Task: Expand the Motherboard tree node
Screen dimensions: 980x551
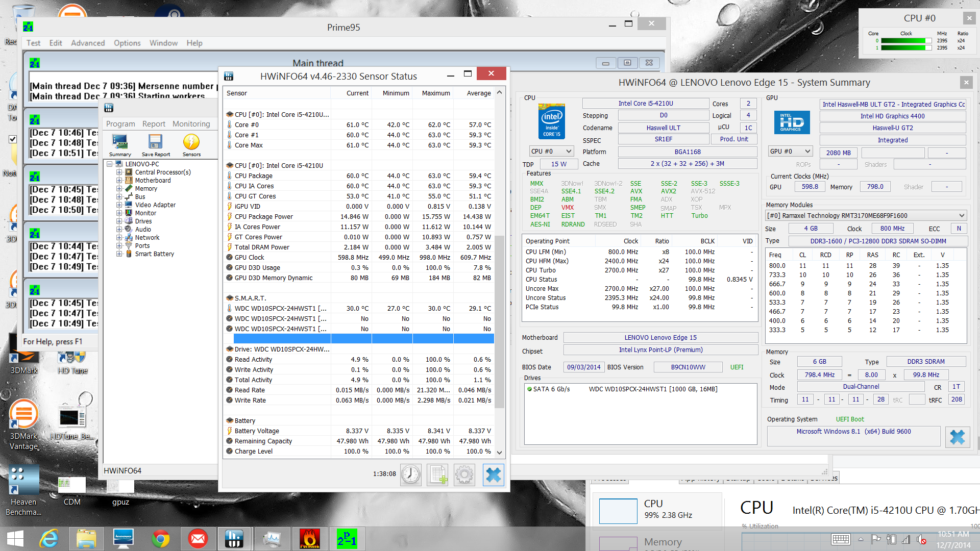Action: point(119,181)
